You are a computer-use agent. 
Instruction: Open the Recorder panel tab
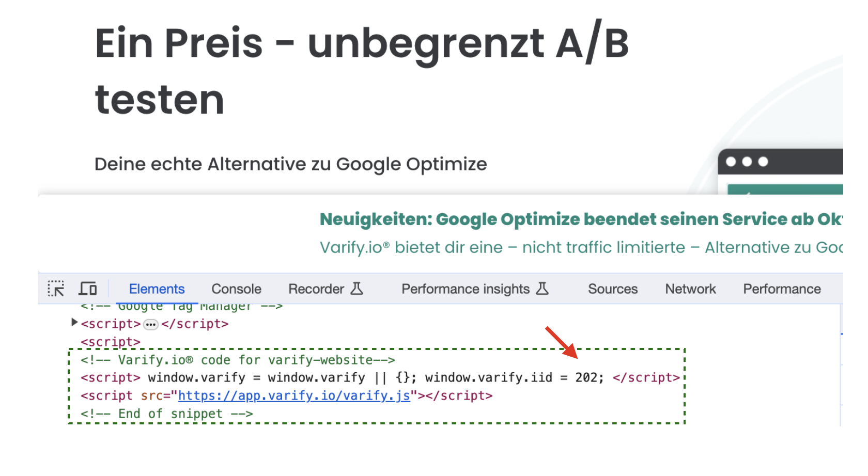click(x=316, y=289)
